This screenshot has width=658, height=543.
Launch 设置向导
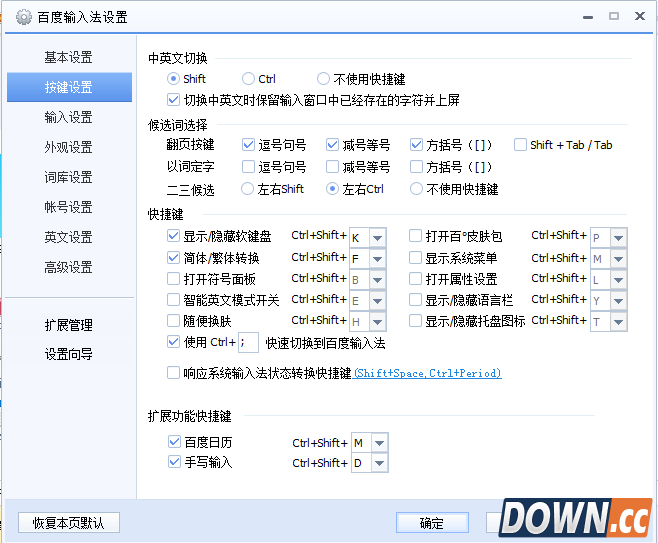[x=68, y=354]
